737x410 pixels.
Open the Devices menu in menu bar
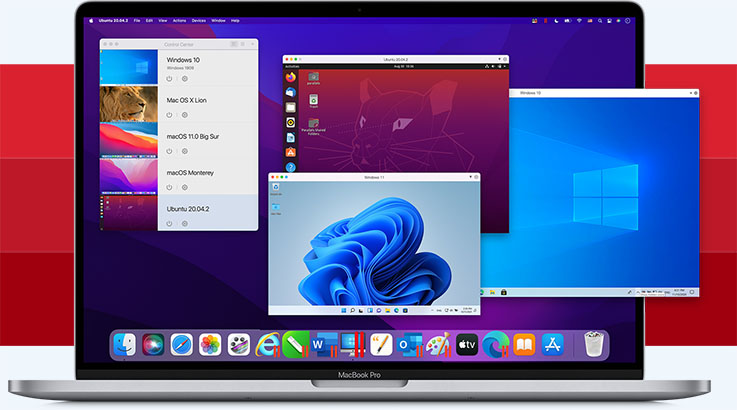[x=199, y=20]
